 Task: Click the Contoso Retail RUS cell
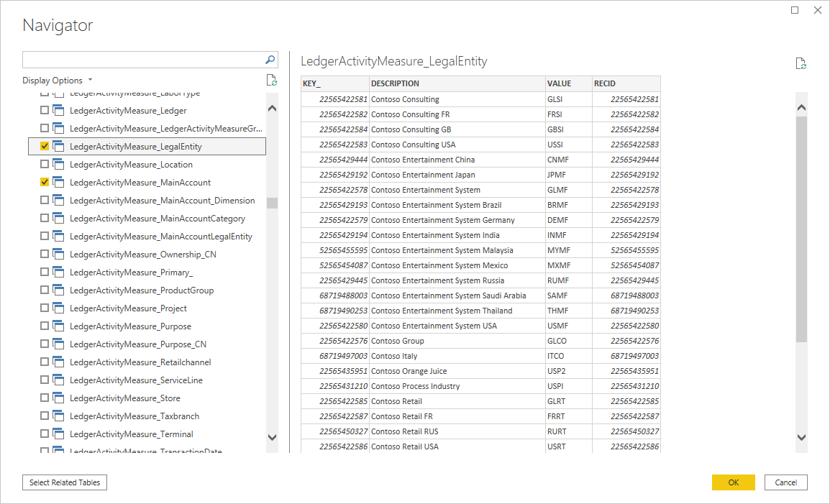tap(457, 431)
